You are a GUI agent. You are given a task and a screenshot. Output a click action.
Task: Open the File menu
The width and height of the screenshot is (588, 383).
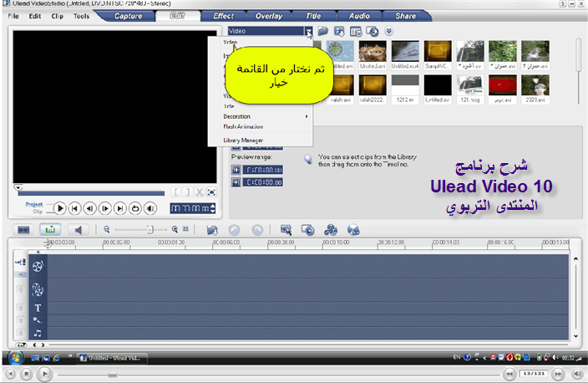(13, 16)
